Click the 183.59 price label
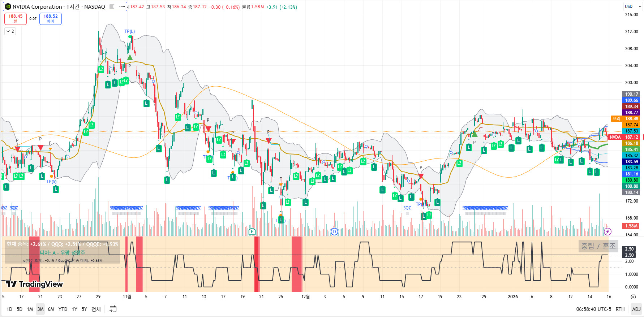Viewport: 644px width, 317px height. coord(632,162)
